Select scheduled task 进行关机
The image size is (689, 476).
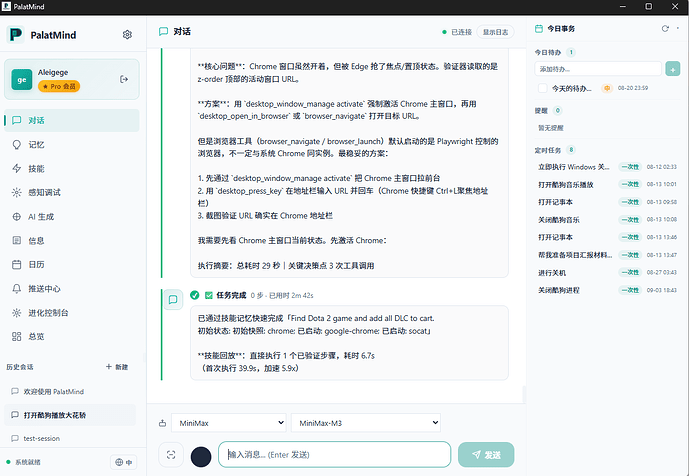(552, 273)
